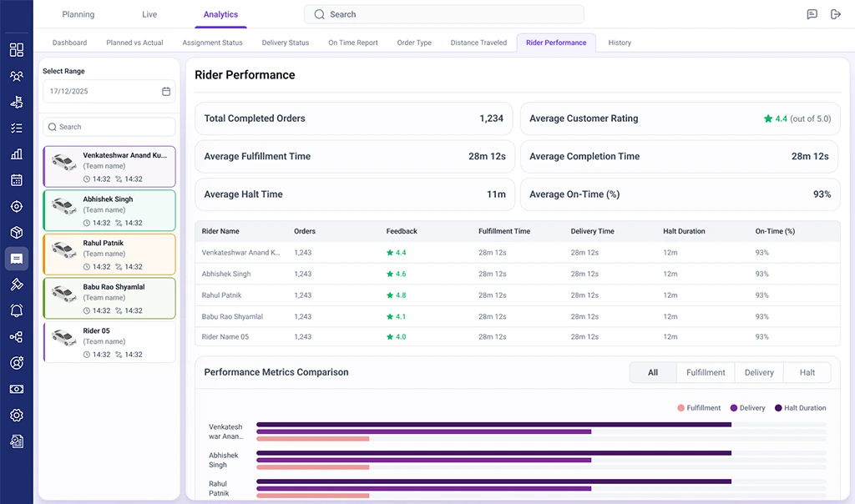Screen dimensions: 855x504
Task: Filter comparison chart by Halt
Action: (x=807, y=373)
